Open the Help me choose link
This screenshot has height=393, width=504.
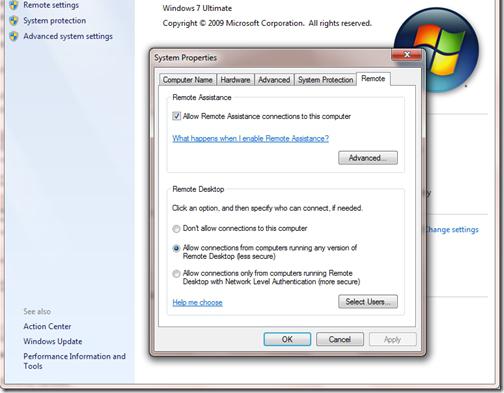[x=197, y=303]
